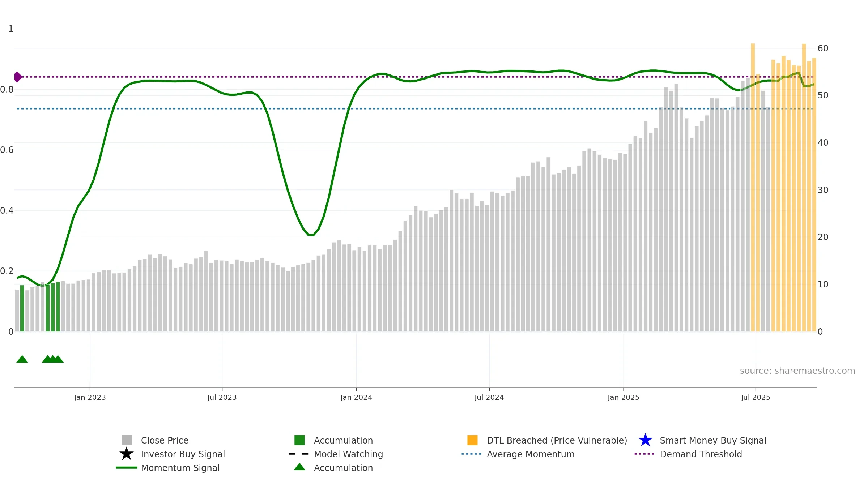Click the orange DTL Breached legend swatch
Viewport: 868px width, 488px height.
[472, 440]
